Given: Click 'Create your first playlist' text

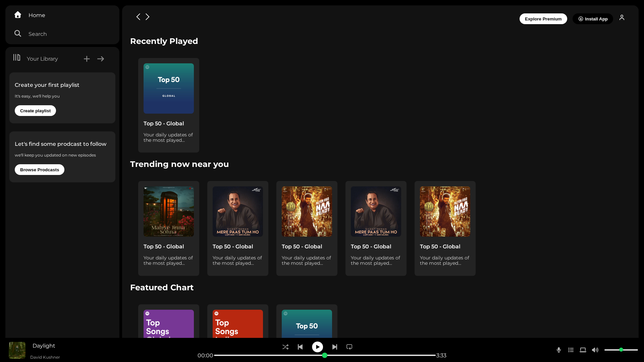Looking at the screenshot, I should [x=47, y=85].
